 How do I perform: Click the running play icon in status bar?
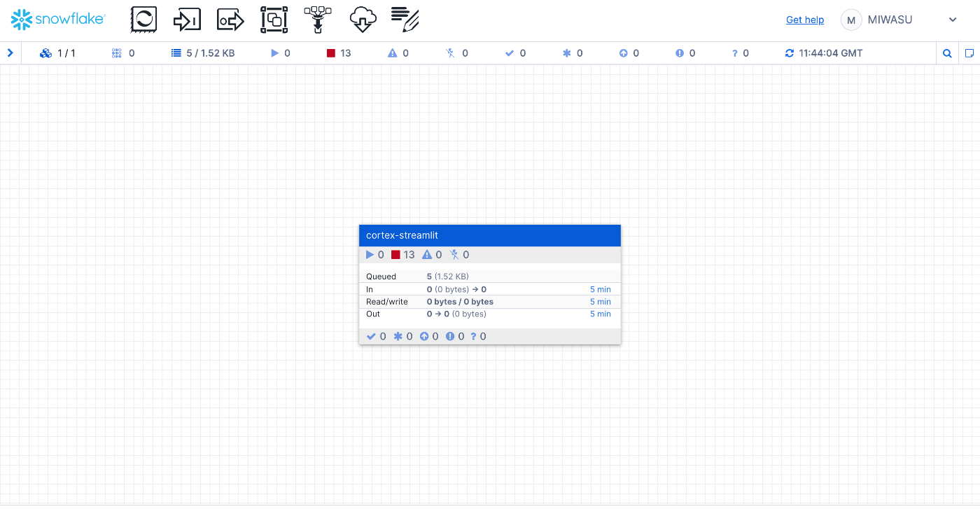point(274,53)
